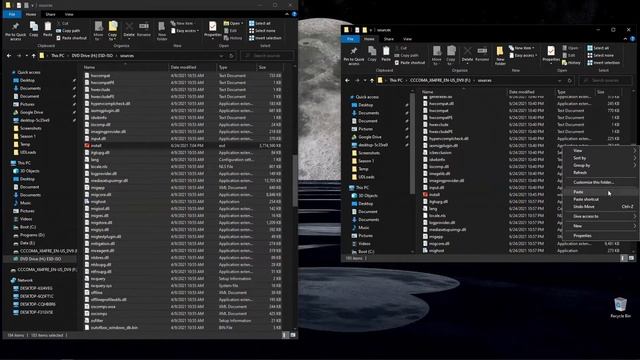
Task: Open address bar dropdown in left window
Action: 221,56
